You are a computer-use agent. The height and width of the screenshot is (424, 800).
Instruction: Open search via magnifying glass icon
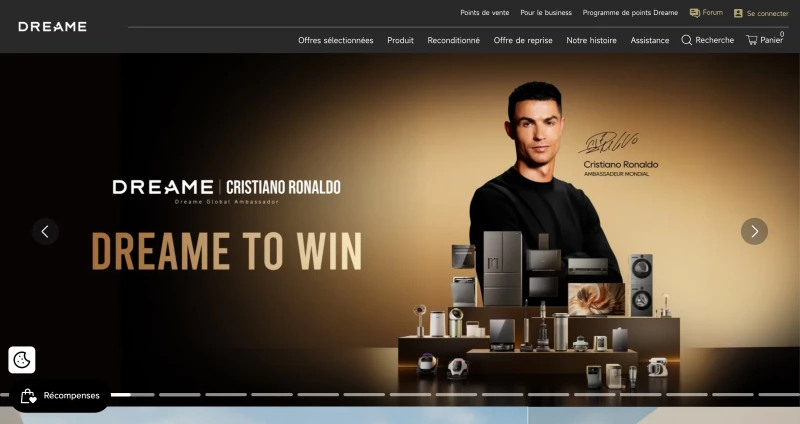coord(687,40)
